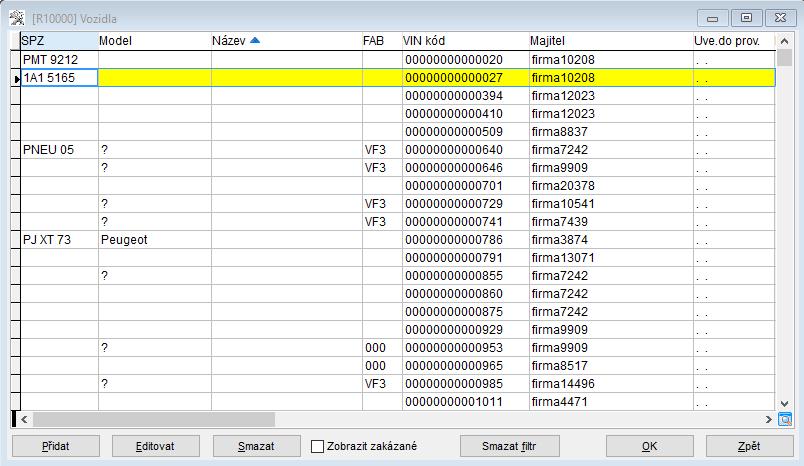
Task: Go back with the Zpět button
Action: 749,446
